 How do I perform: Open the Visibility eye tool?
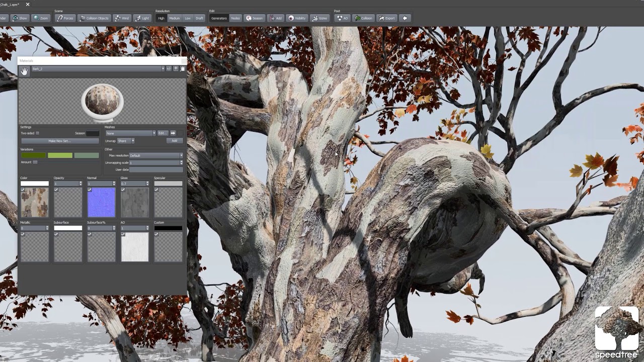(297, 18)
